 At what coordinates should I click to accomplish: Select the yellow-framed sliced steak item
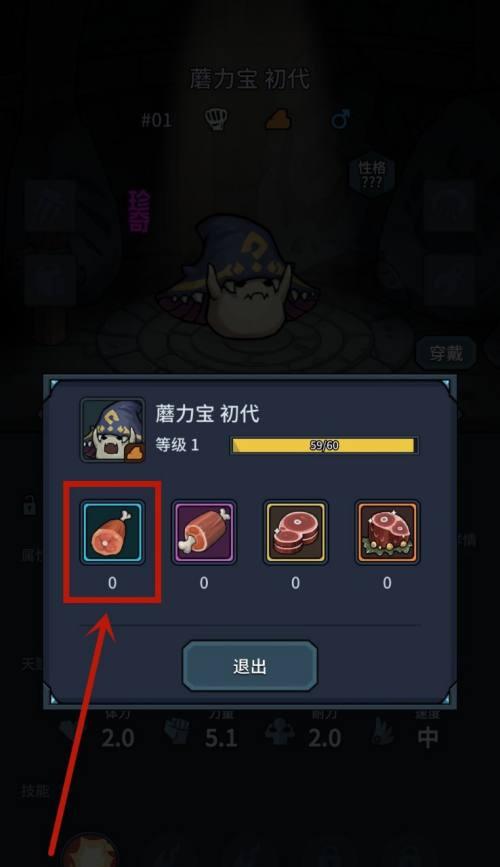click(x=296, y=532)
